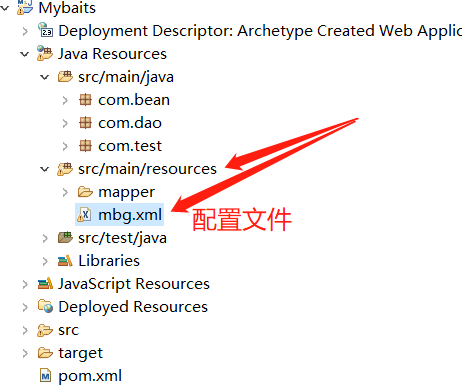Click the Libraries icon
Image resolution: width=463 pixels, height=392 pixels.
pyautogui.click(x=65, y=261)
